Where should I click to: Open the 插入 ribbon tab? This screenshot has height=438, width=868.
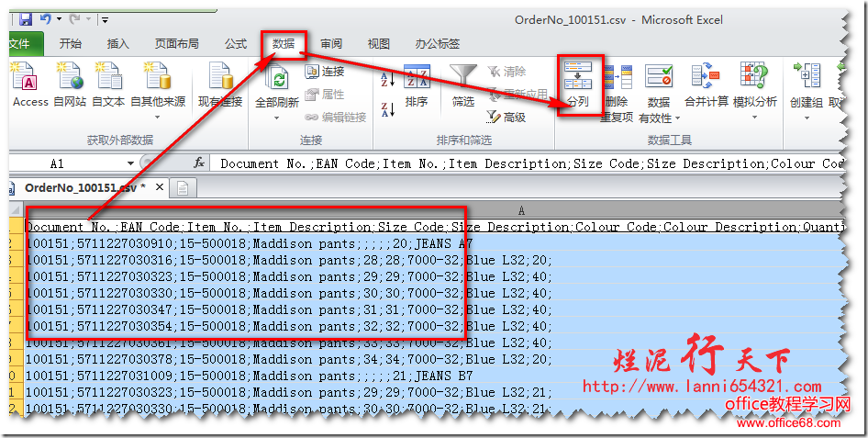click(118, 44)
